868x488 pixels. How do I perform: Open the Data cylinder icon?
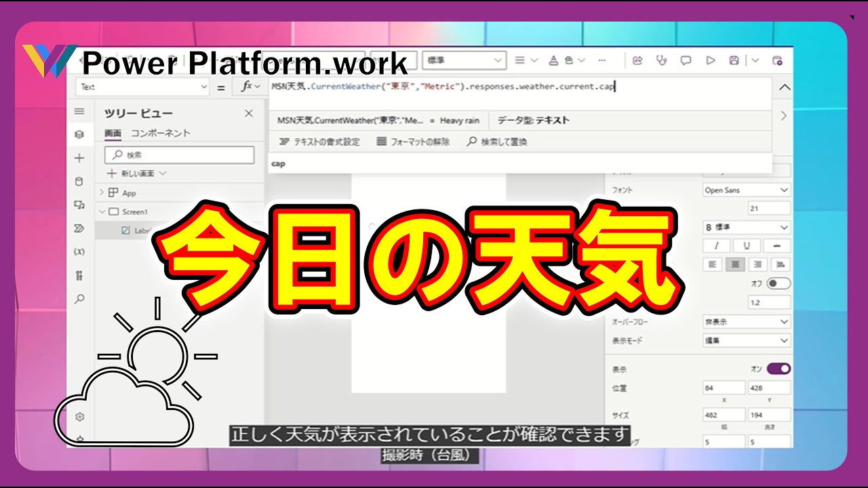pos(79,181)
